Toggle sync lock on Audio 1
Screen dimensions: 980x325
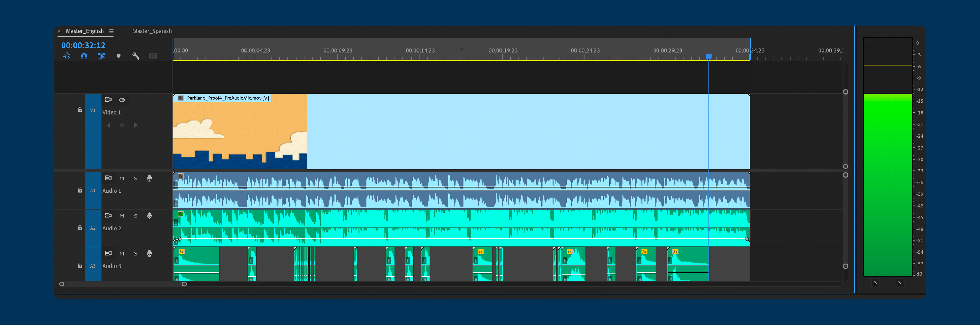point(108,178)
